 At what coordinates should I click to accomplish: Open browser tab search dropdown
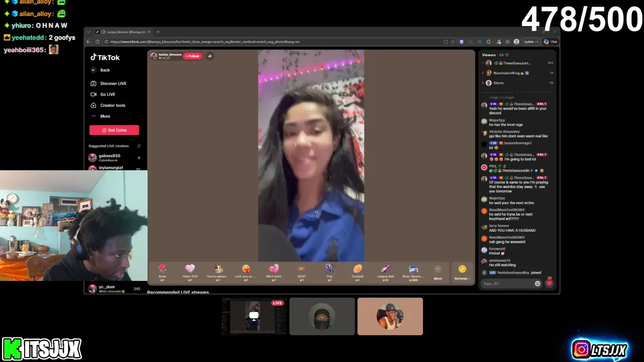tap(89, 32)
